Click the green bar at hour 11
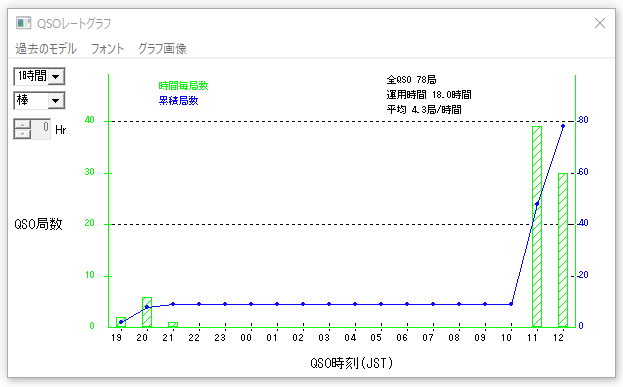Viewport: 623px width, 387px height. click(537, 226)
